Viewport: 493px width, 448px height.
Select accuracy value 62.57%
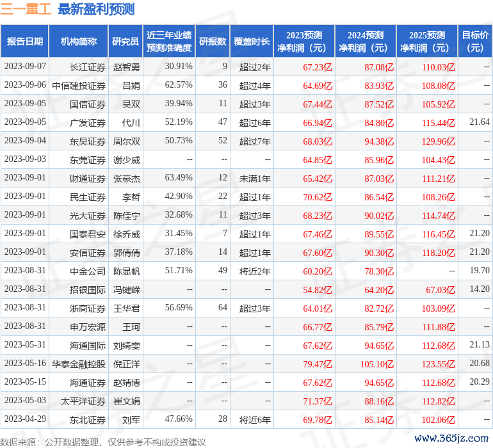point(179,85)
